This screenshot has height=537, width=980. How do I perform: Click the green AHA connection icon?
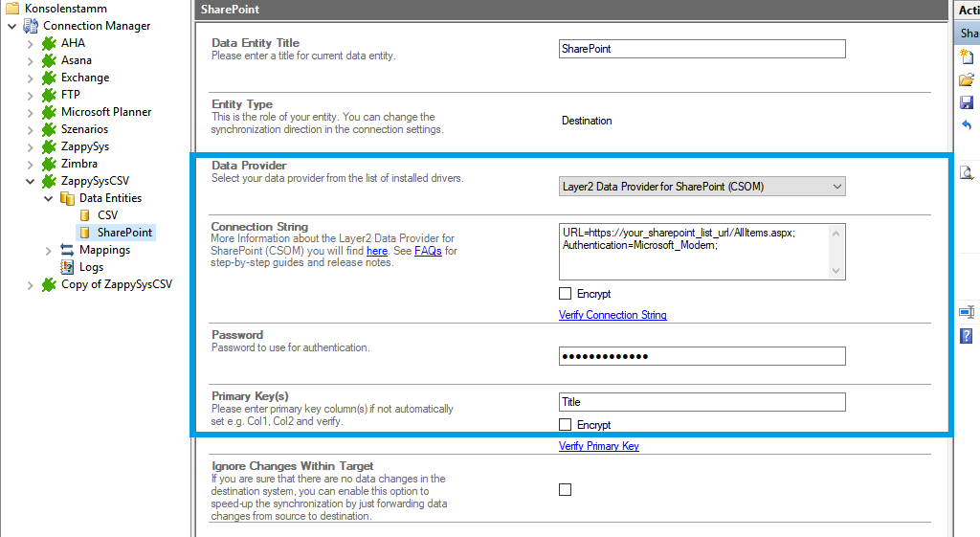[49, 43]
